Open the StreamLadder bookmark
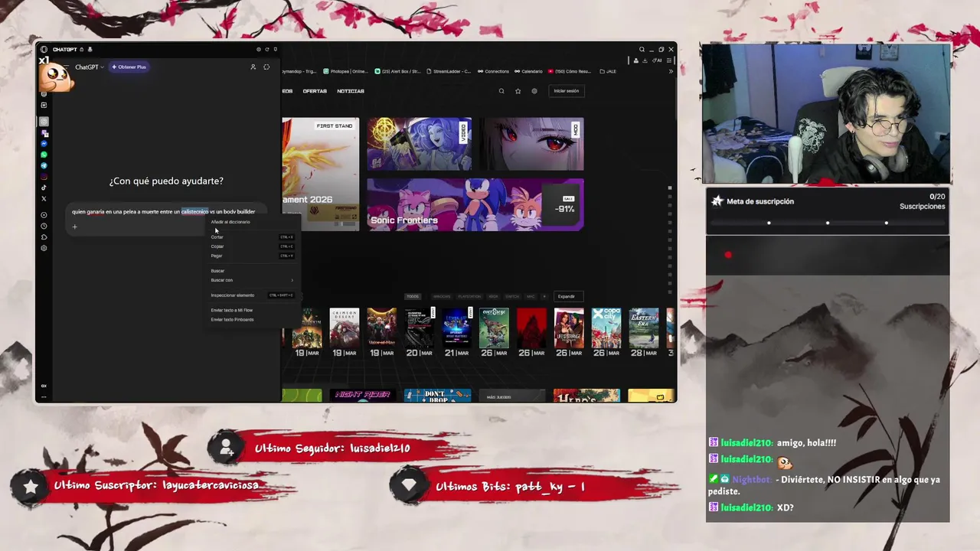The width and height of the screenshot is (980, 551). point(449,71)
